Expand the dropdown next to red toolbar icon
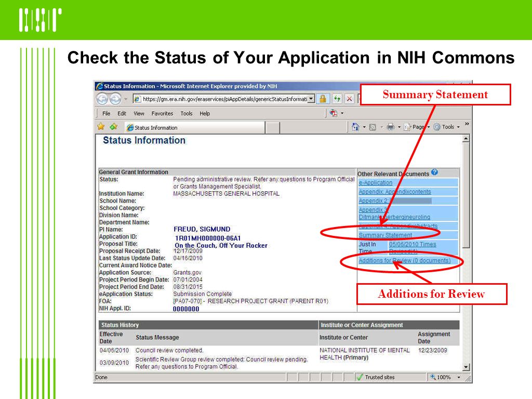The height and width of the screenshot is (399, 532). [342, 113]
